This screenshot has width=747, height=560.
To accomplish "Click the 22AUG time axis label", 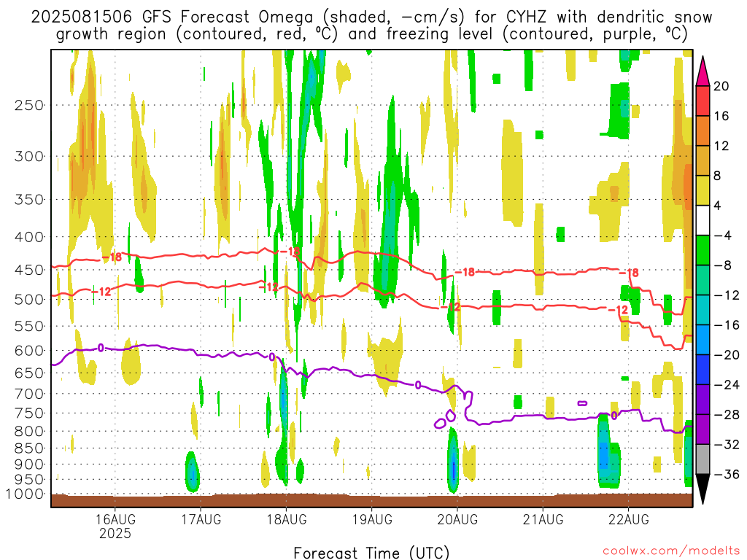I will tap(628, 519).
